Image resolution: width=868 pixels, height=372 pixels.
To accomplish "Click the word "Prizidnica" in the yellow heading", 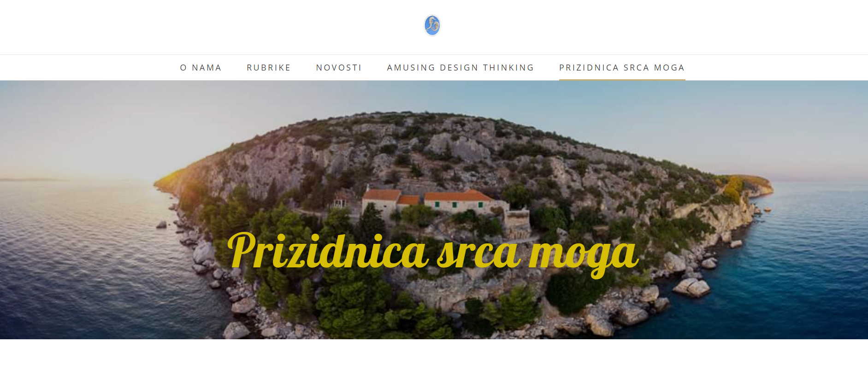I will tap(328, 251).
